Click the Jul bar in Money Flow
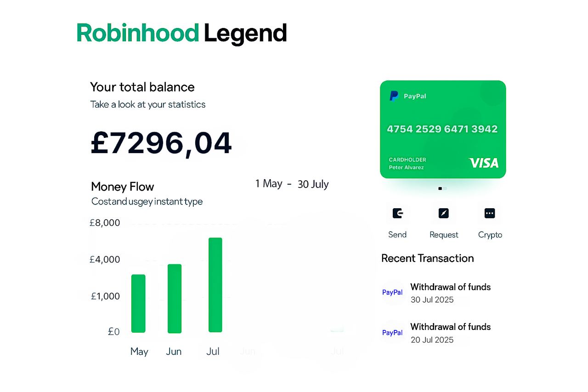Screen dimensions: 588x392 click(x=215, y=285)
